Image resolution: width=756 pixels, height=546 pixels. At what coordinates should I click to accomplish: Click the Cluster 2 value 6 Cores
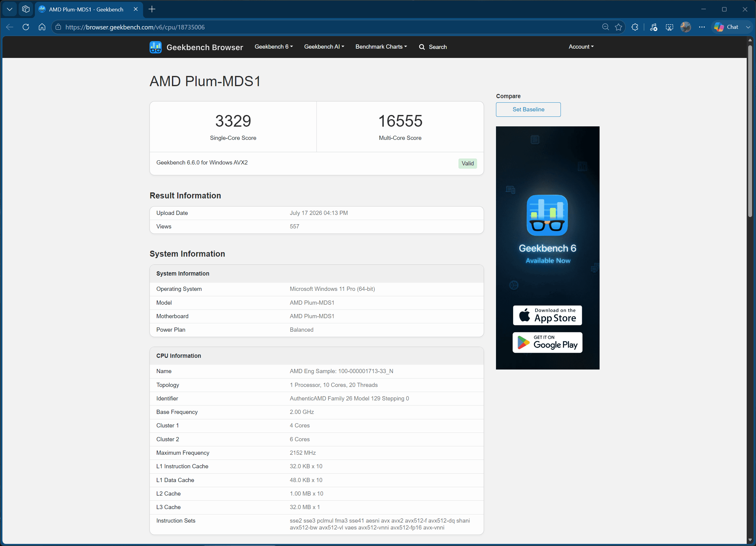pos(300,439)
